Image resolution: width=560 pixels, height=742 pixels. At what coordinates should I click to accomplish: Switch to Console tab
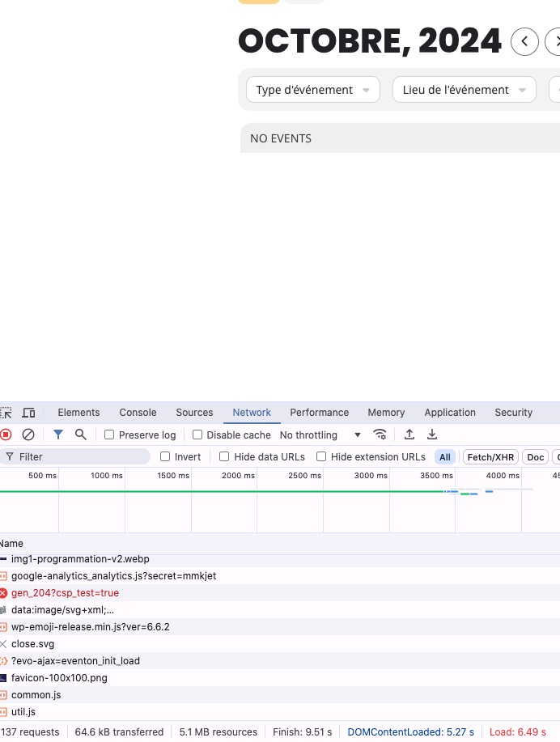pyautogui.click(x=138, y=413)
